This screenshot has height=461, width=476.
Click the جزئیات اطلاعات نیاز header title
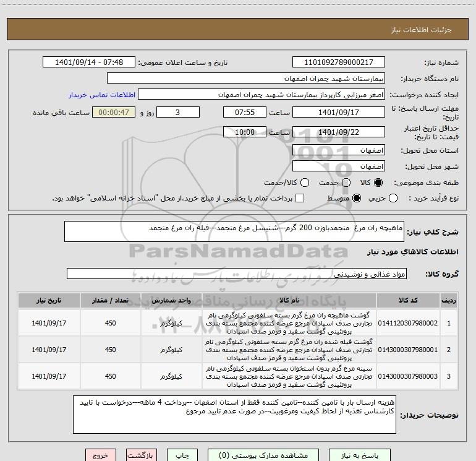[422, 30]
